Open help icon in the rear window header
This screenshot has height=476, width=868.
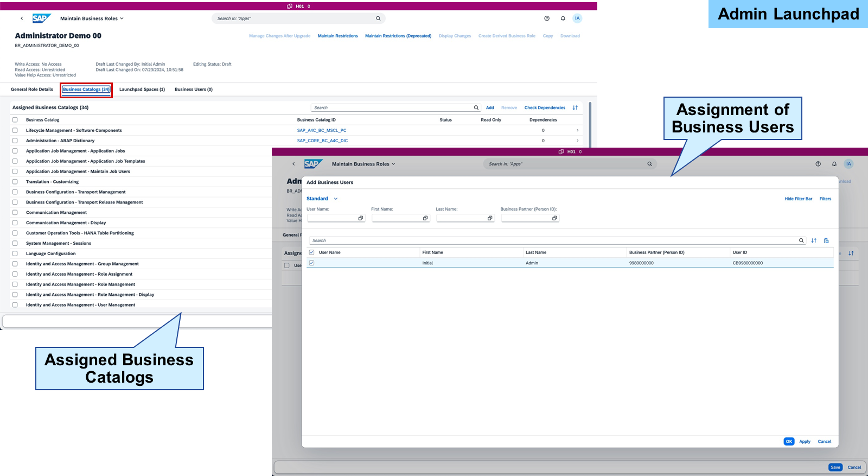pyautogui.click(x=547, y=18)
